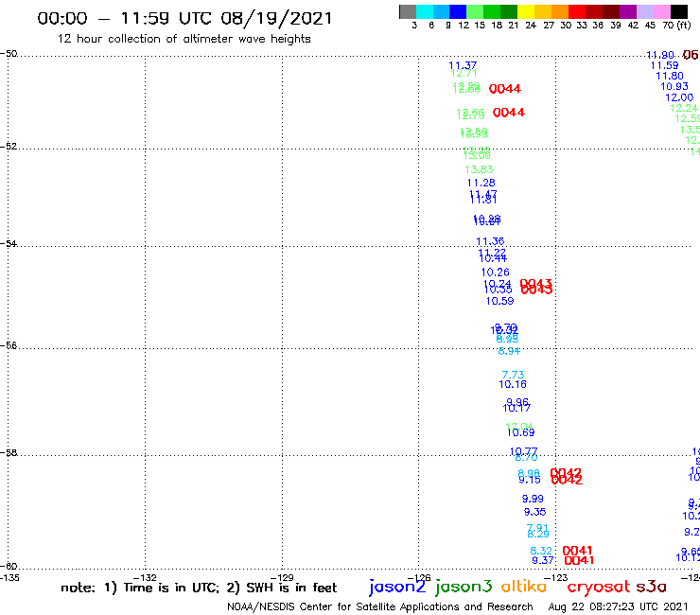Click the '70 (ft)' color scale label
The height and width of the screenshot is (615, 700).
pyautogui.click(x=676, y=26)
